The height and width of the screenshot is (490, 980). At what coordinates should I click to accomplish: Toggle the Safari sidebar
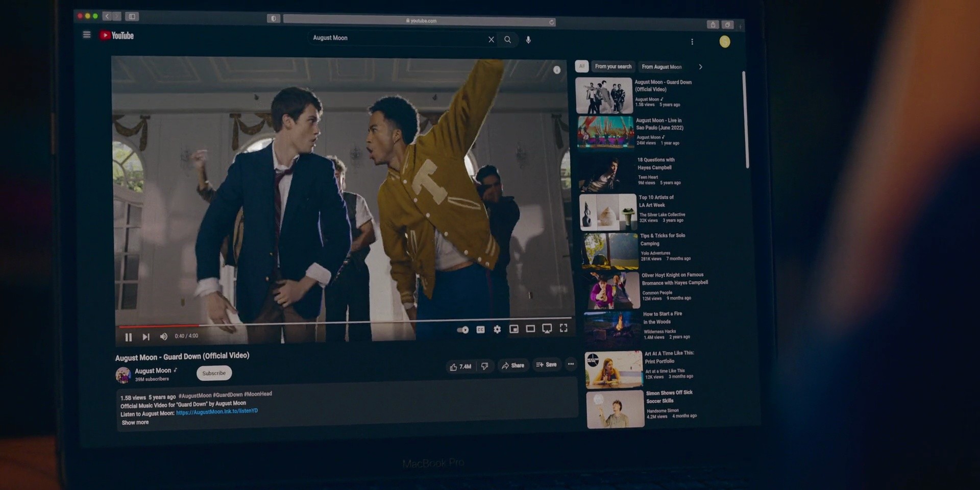pyautogui.click(x=132, y=16)
